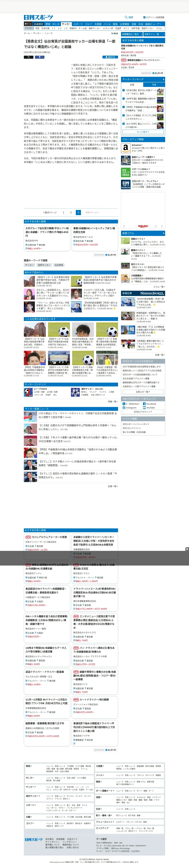This screenshot has height=868, width=189.
Task: Open the Nikkan Sports PREMIUM logo
Action: point(126,184)
